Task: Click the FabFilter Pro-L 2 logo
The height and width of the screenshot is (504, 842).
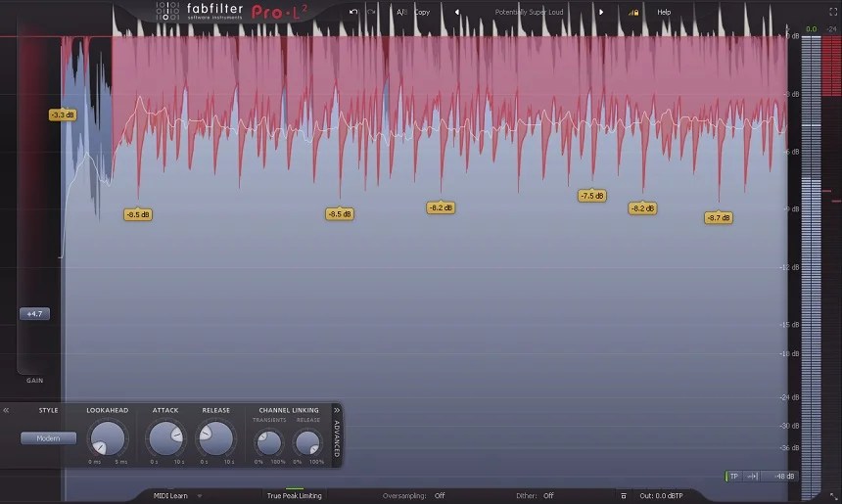Action: click(x=232, y=12)
